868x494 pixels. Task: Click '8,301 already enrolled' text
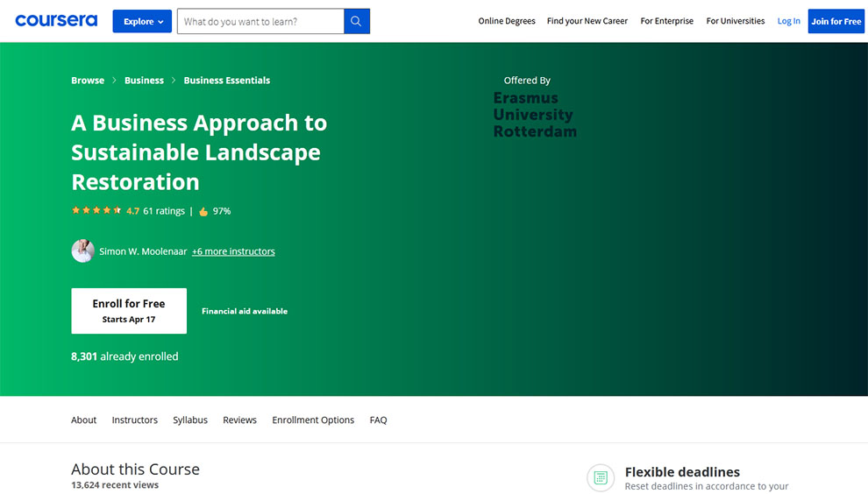point(125,356)
